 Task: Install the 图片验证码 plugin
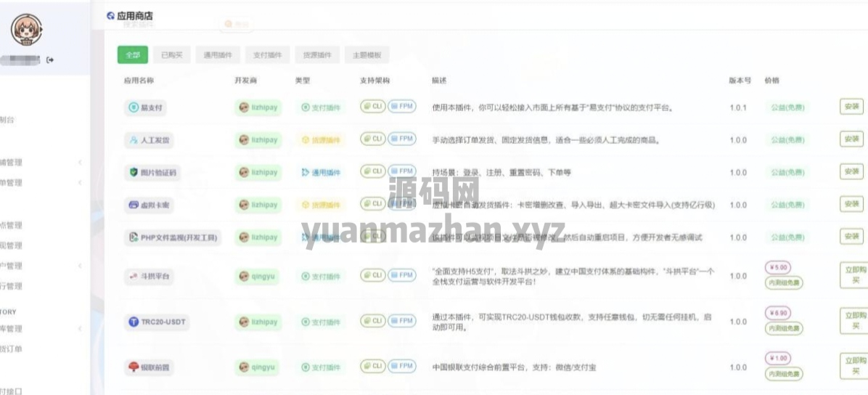coord(851,171)
